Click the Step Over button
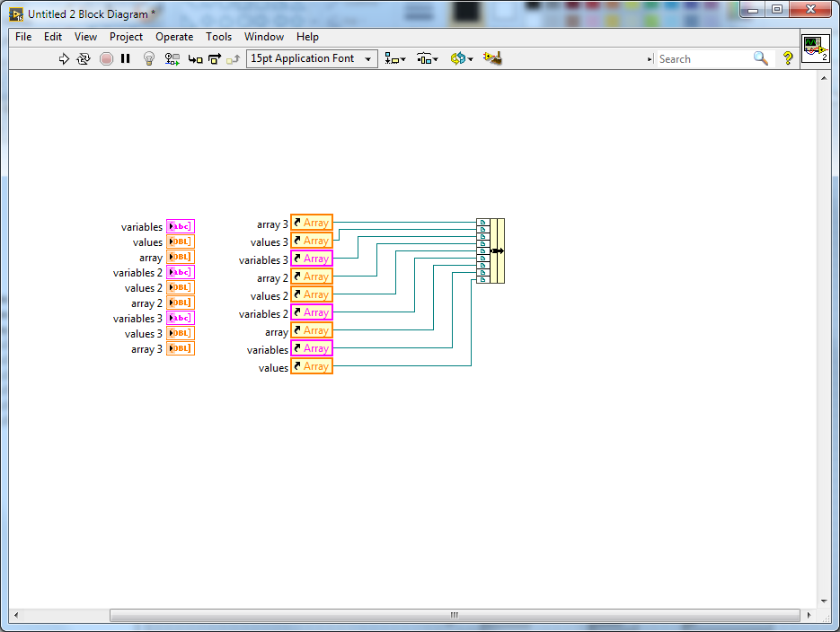 215,59
